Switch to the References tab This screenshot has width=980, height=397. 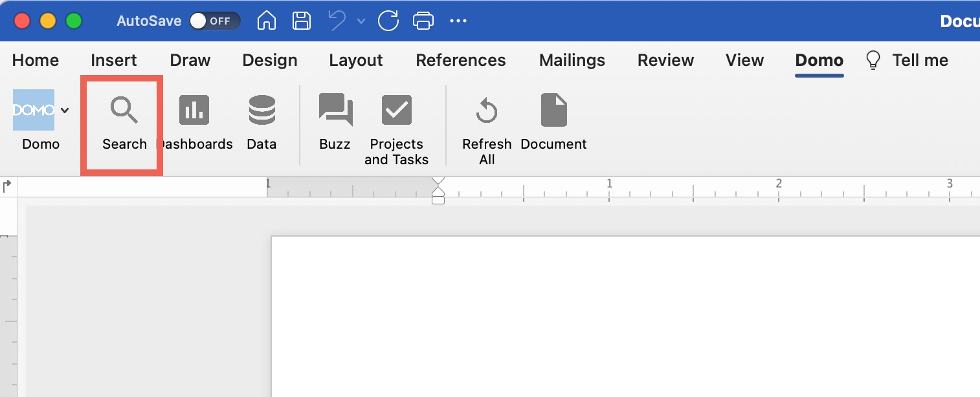461,60
